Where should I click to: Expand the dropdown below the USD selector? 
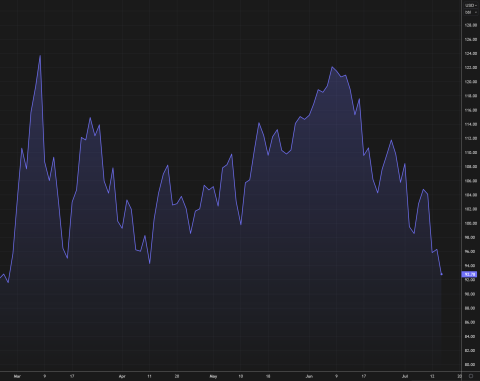click(471, 12)
